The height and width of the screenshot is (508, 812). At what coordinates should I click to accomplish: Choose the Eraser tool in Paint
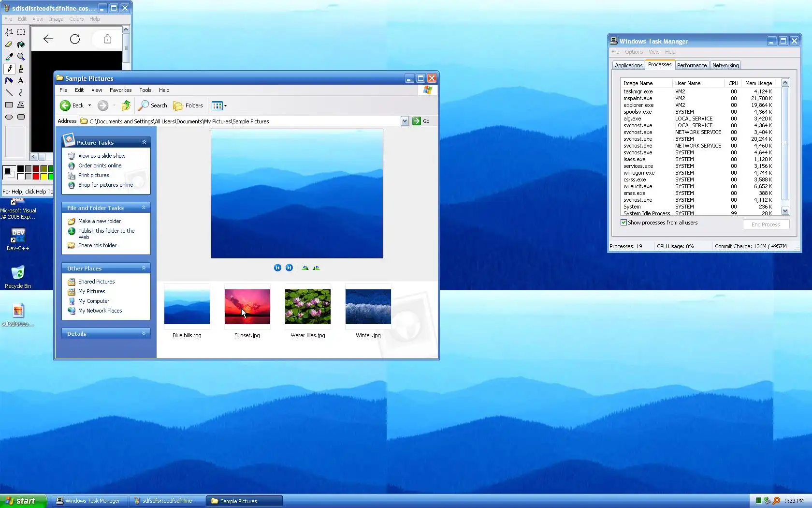(9, 45)
